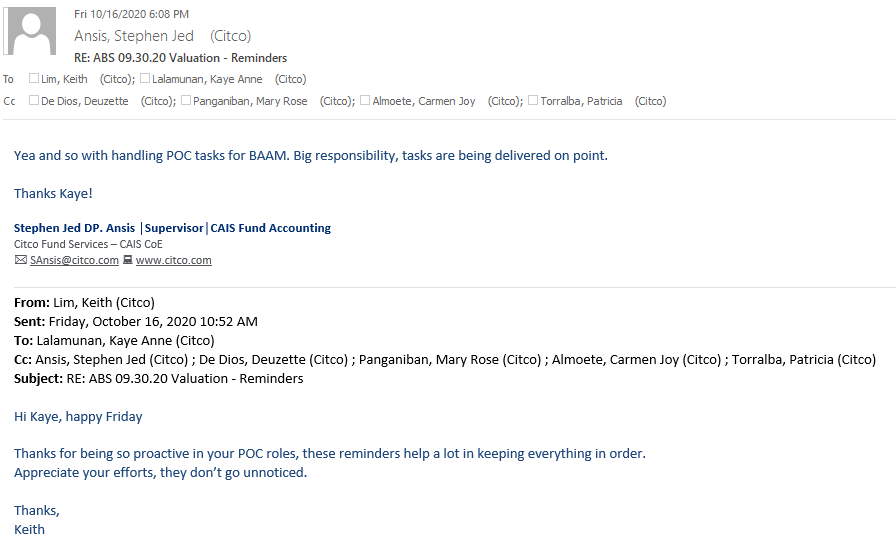The image size is (896, 555).
Task: Click the bold subject line under sender name
Action: [x=180, y=58]
